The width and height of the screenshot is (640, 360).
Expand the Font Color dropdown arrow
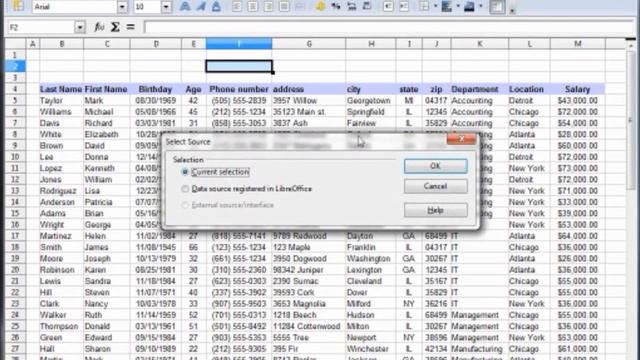coord(480,7)
